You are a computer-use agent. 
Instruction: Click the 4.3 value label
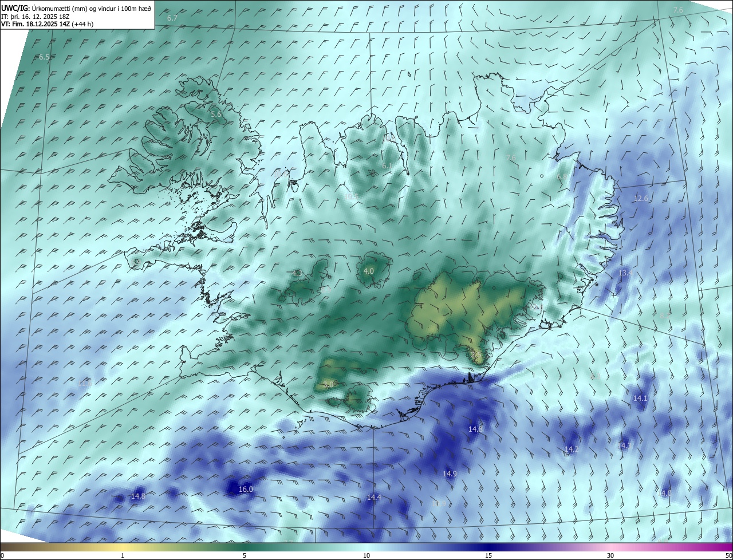pyautogui.click(x=297, y=274)
